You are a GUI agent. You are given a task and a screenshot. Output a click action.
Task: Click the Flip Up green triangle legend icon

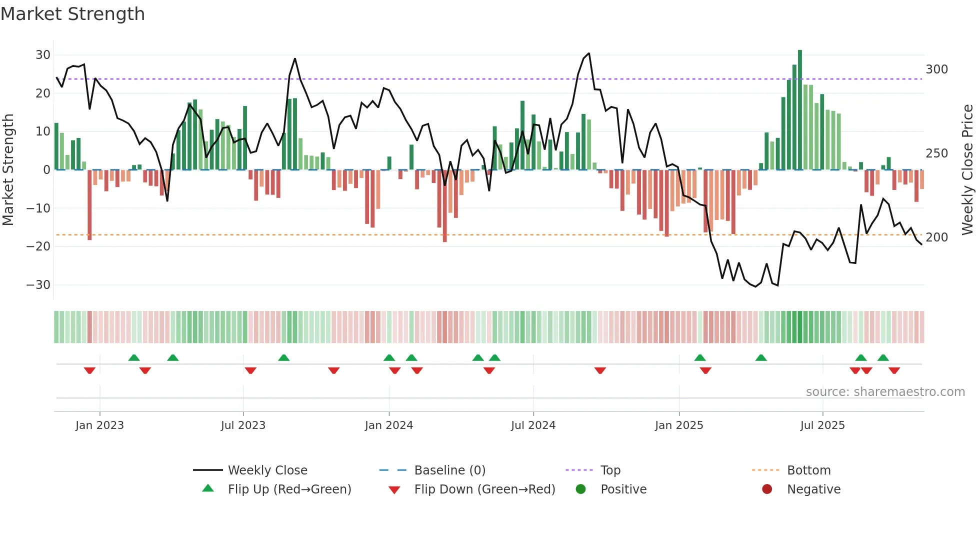point(208,488)
